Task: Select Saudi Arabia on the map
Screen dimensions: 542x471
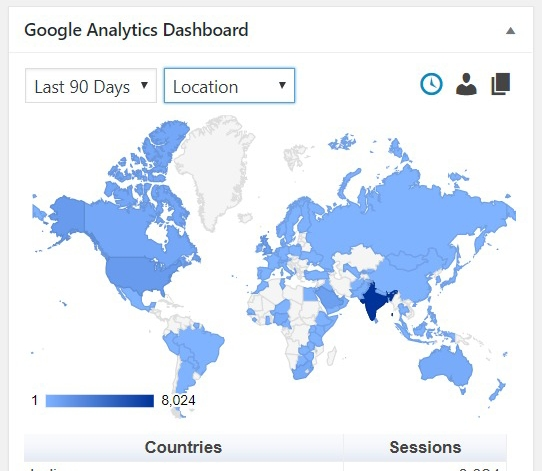Action: (x=330, y=298)
